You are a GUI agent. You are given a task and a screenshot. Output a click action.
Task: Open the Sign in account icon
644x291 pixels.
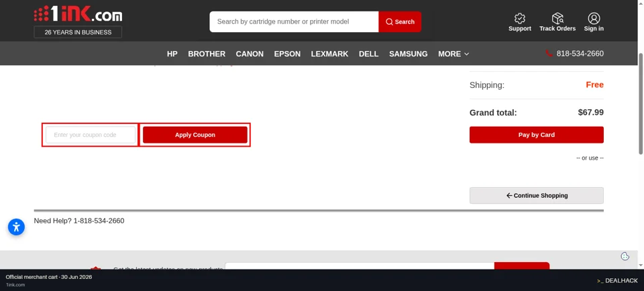(594, 22)
